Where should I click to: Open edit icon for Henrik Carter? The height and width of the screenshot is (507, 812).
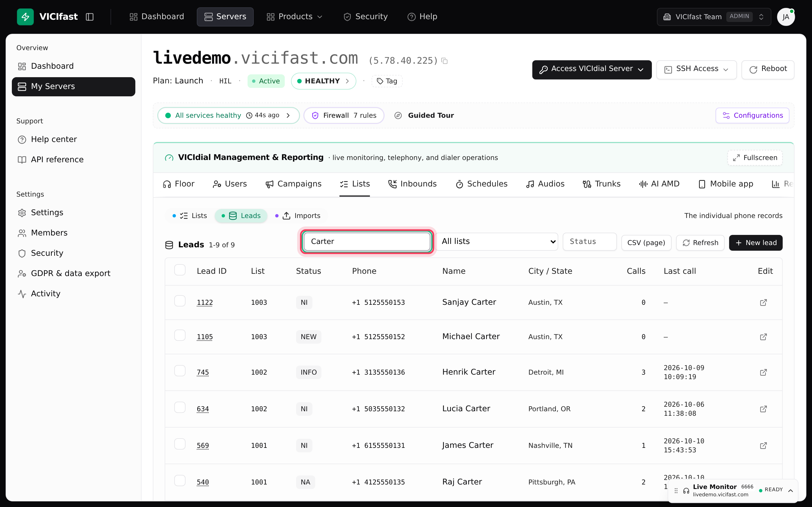point(763,372)
